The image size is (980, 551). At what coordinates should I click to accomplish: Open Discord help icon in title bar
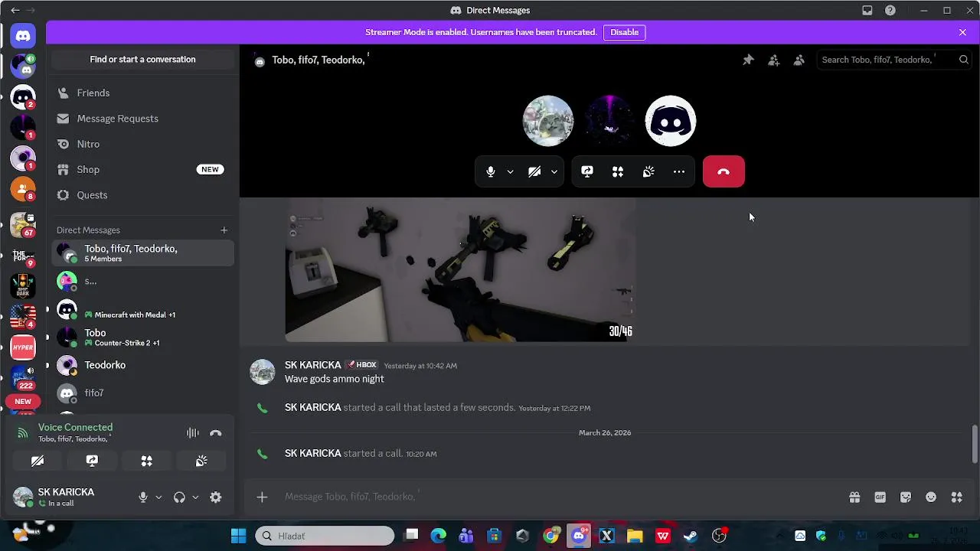890,10
